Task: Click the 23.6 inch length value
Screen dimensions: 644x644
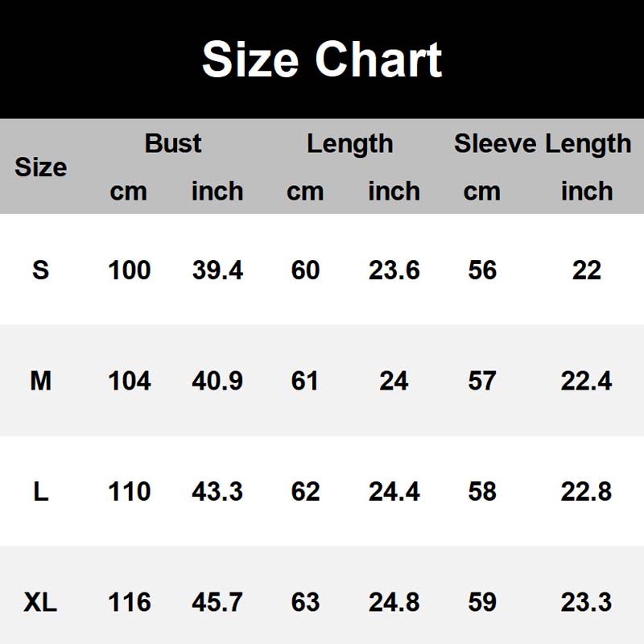Action: [394, 270]
